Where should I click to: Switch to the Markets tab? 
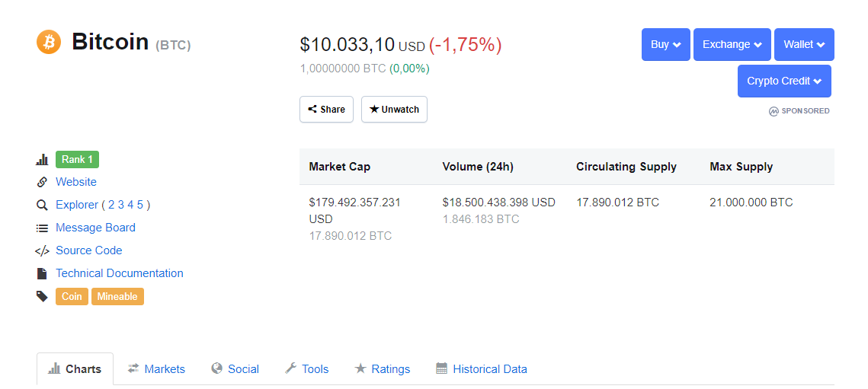pos(156,369)
